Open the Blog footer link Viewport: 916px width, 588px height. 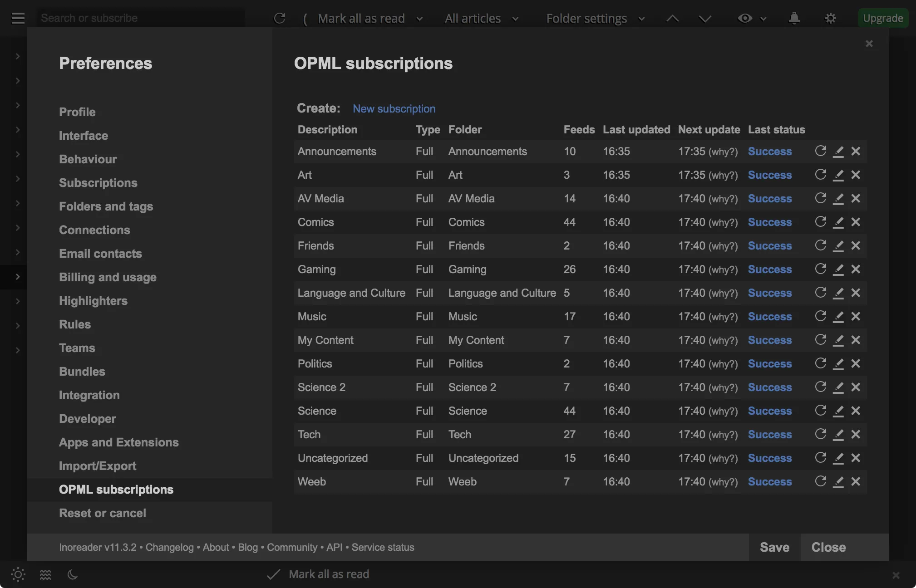[248, 547]
